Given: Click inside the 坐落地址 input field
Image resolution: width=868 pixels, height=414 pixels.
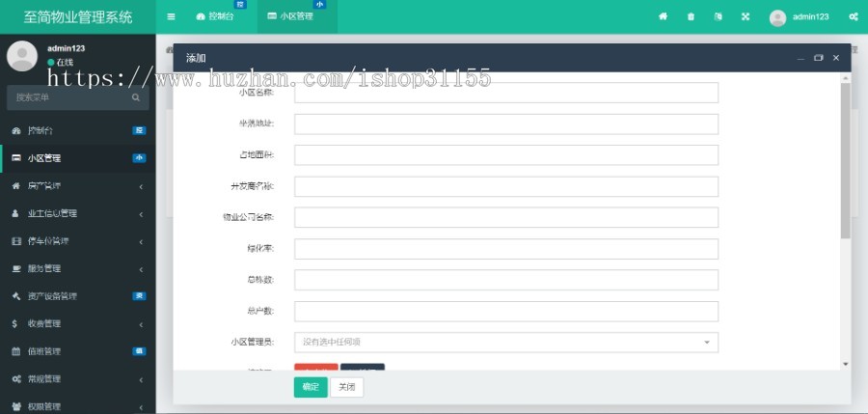Looking at the screenshot, I should [506, 124].
